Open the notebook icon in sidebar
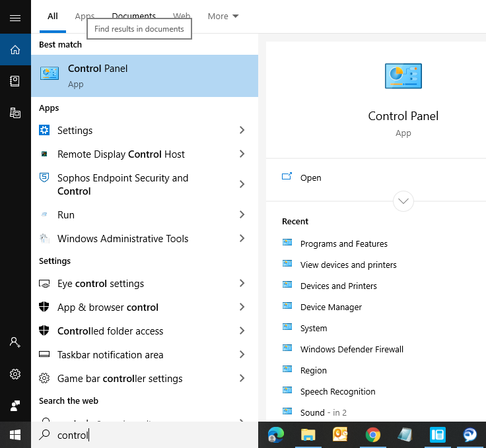The image size is (486, 448). [15, 81]
